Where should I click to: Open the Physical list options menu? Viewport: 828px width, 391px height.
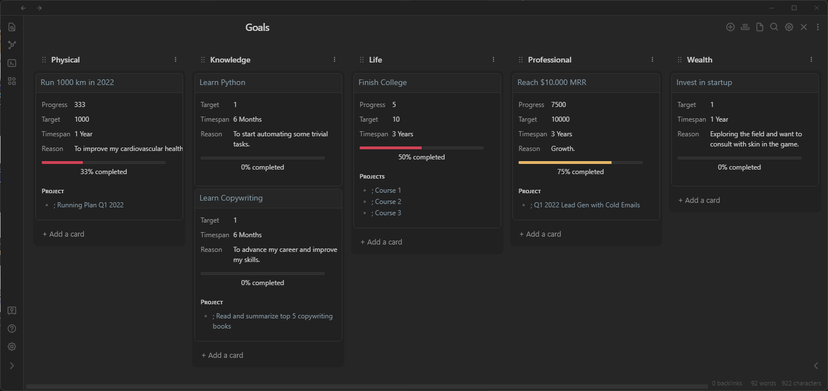pyautogui.click(x=176, y=60)
